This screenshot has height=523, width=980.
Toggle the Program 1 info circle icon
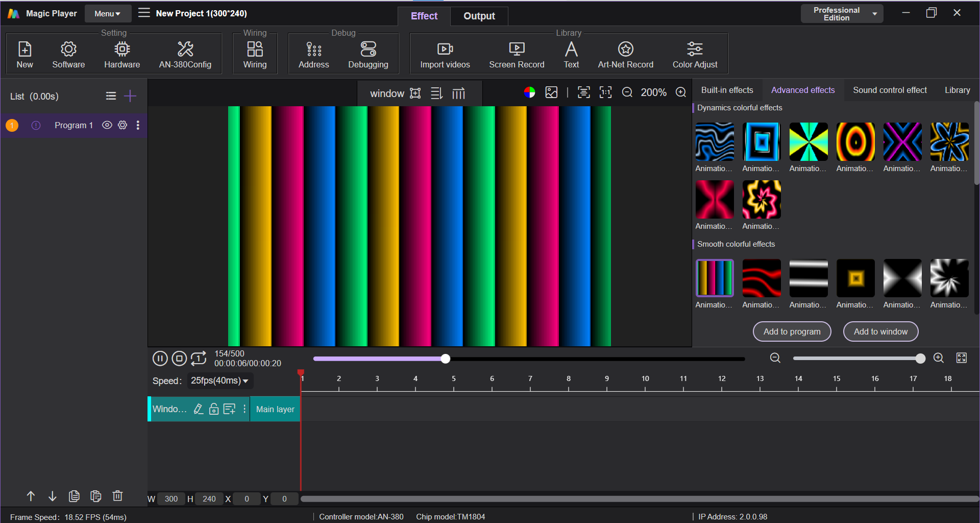(36, 125)
